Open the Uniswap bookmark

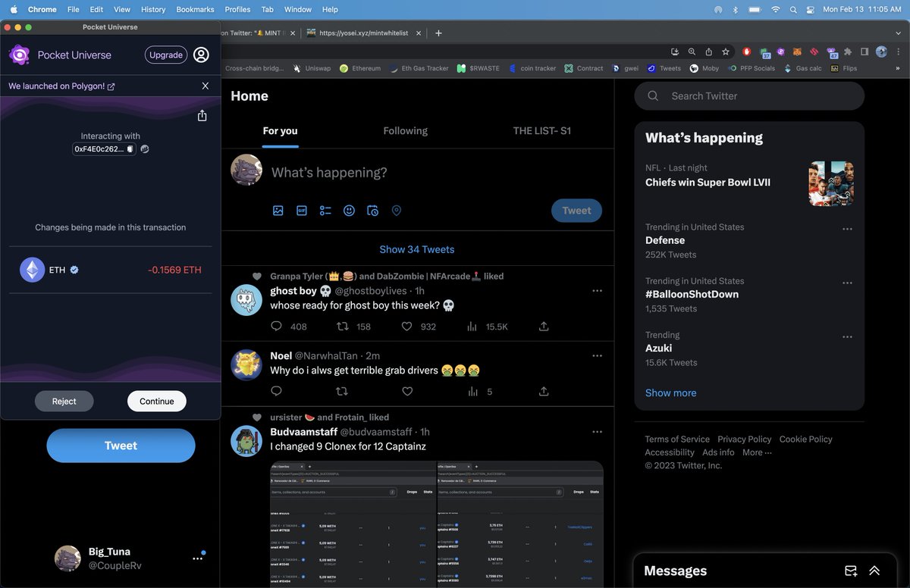pyautogui.click(x=312, y=68)
